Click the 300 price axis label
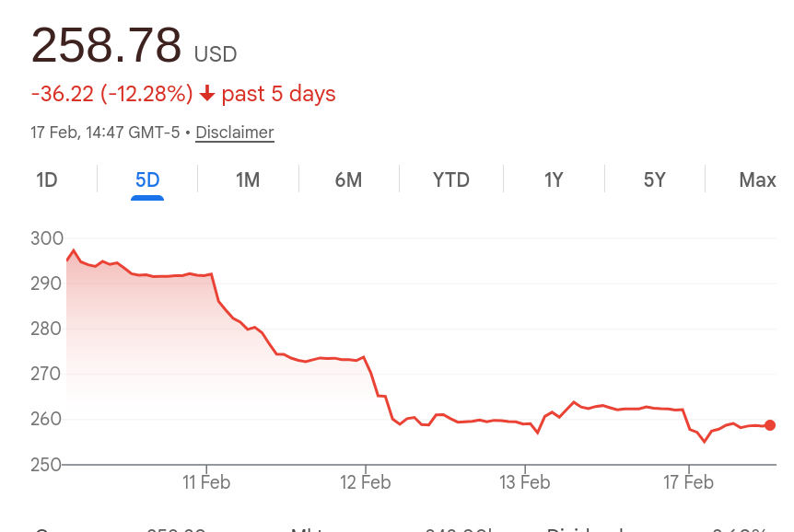The image size is (794, 532). [46, 239]
